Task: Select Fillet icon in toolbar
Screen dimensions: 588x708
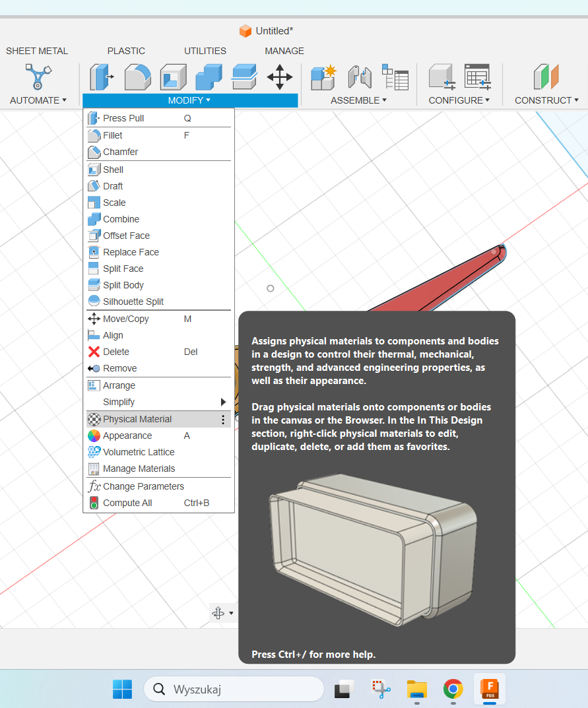Action: click(x=137, y=77)
